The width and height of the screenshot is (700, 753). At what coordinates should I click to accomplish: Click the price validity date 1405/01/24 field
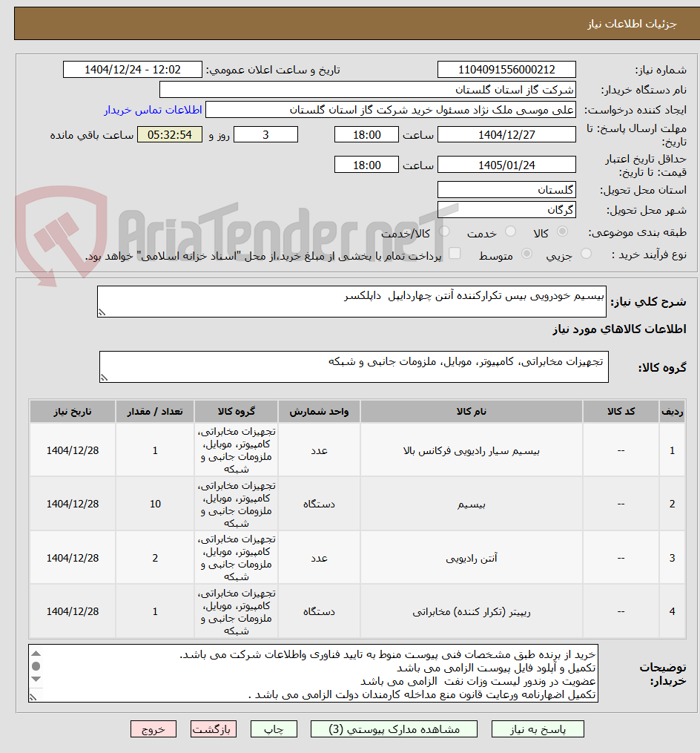point(506,165)
